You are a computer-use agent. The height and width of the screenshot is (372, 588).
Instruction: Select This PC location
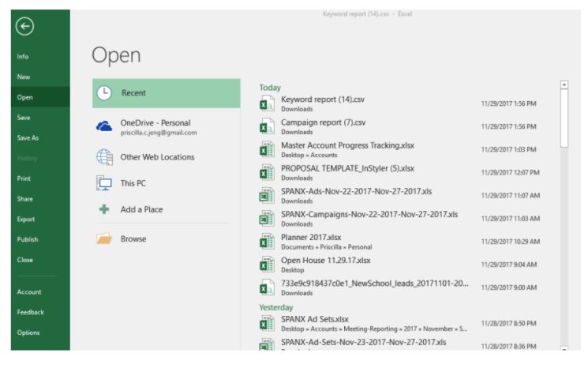(166, 183)
